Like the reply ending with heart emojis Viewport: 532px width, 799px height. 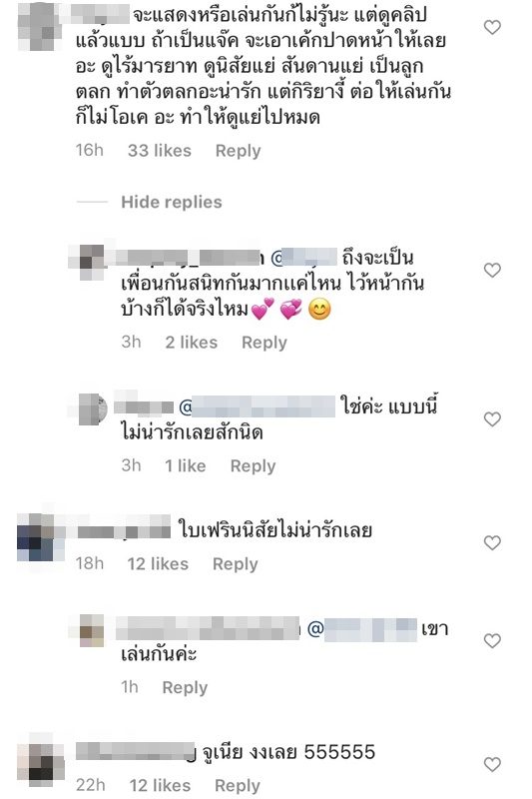tap(492, 270)
